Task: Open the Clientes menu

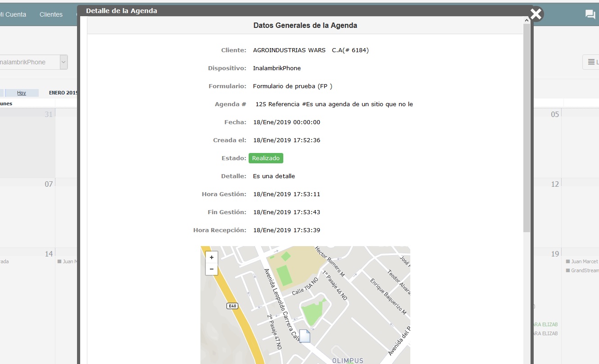Action: coord(51,14)
